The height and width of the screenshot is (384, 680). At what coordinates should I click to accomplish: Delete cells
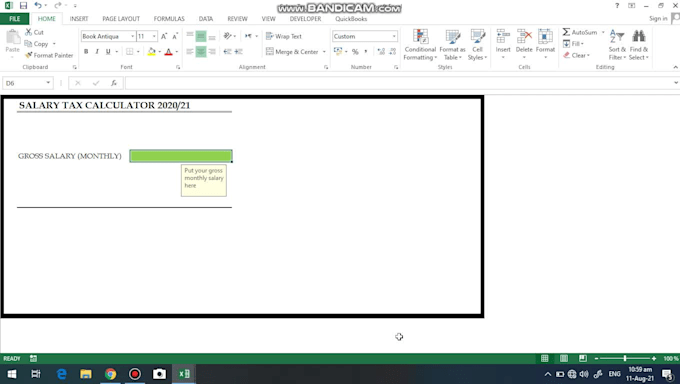tap(524, 45)
